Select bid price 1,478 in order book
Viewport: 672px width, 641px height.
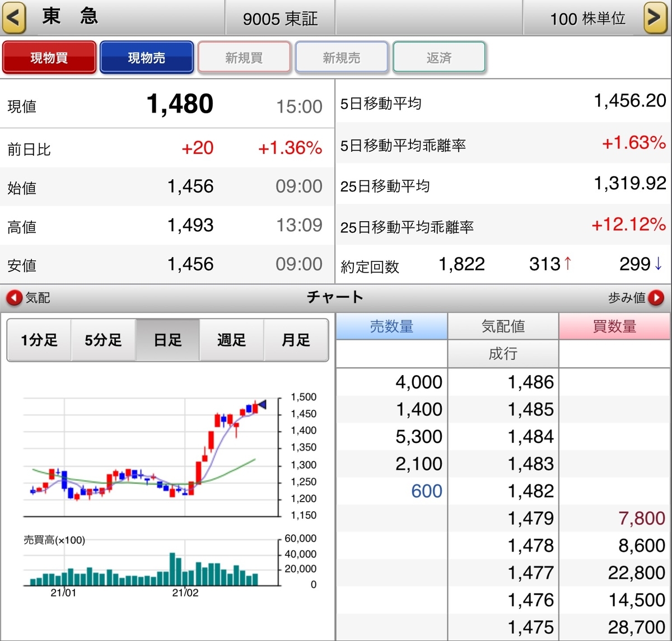point(530,546)
